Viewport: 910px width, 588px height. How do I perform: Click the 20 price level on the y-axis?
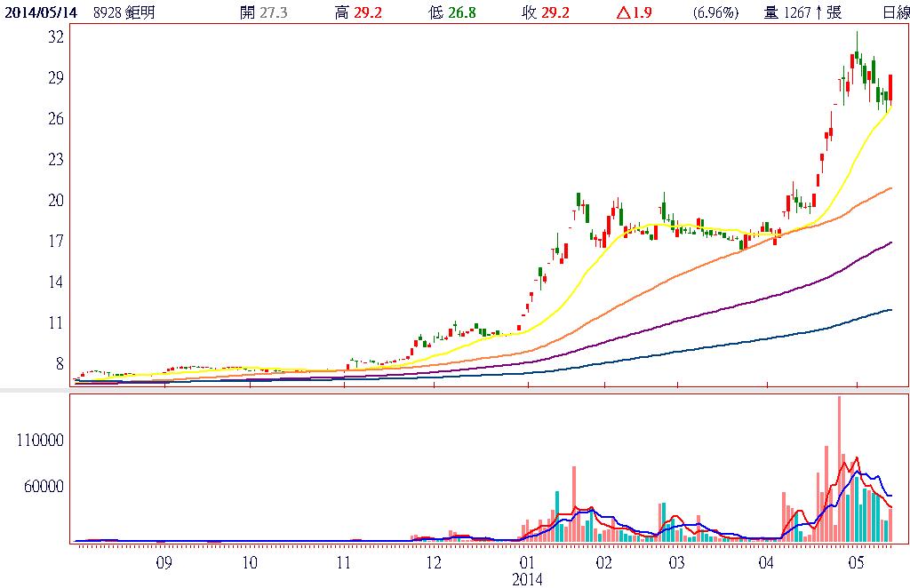coord(55,201)
